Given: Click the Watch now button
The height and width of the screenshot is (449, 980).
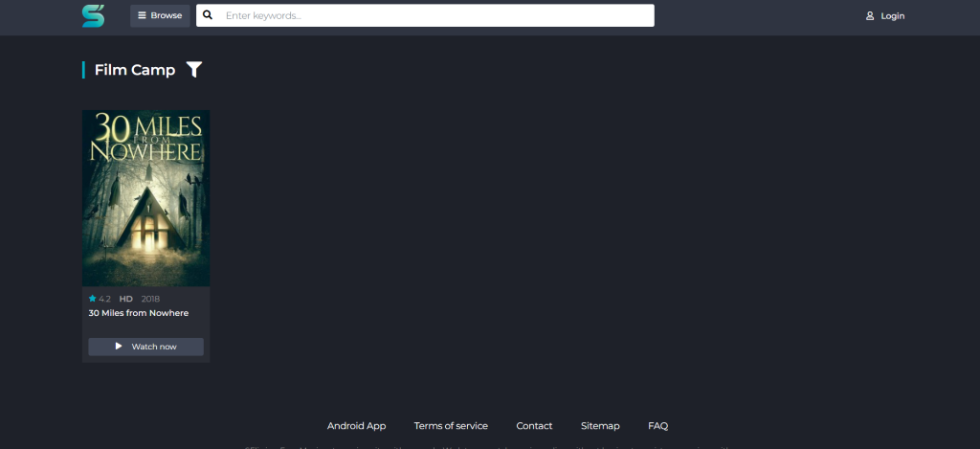Looking at the screenshot, I should click(x=145, y=347).
